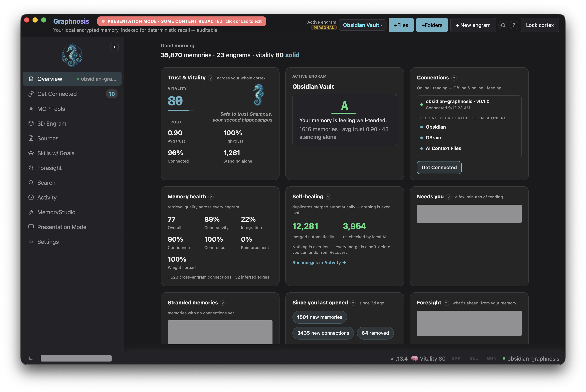Click the GNN indicator in status bar
The width and height of the screenshot is (586, 392).
491,359
